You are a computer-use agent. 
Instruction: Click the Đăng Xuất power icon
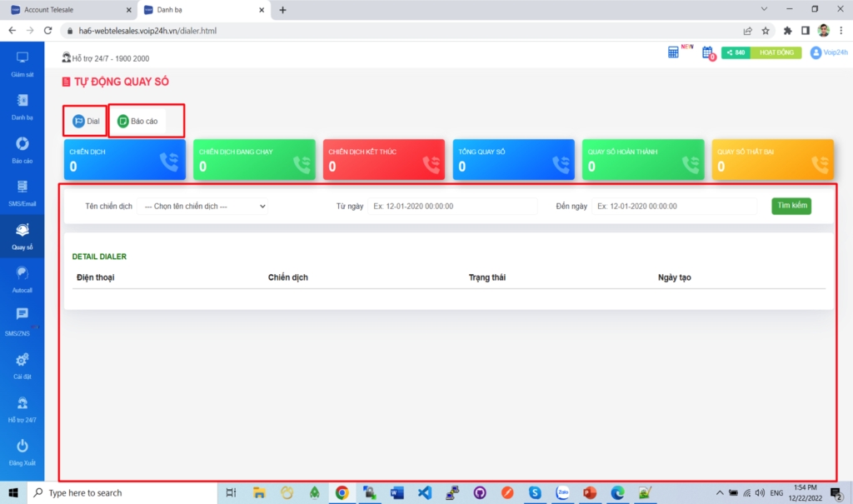pyautogui.click(x=22, y=452)
